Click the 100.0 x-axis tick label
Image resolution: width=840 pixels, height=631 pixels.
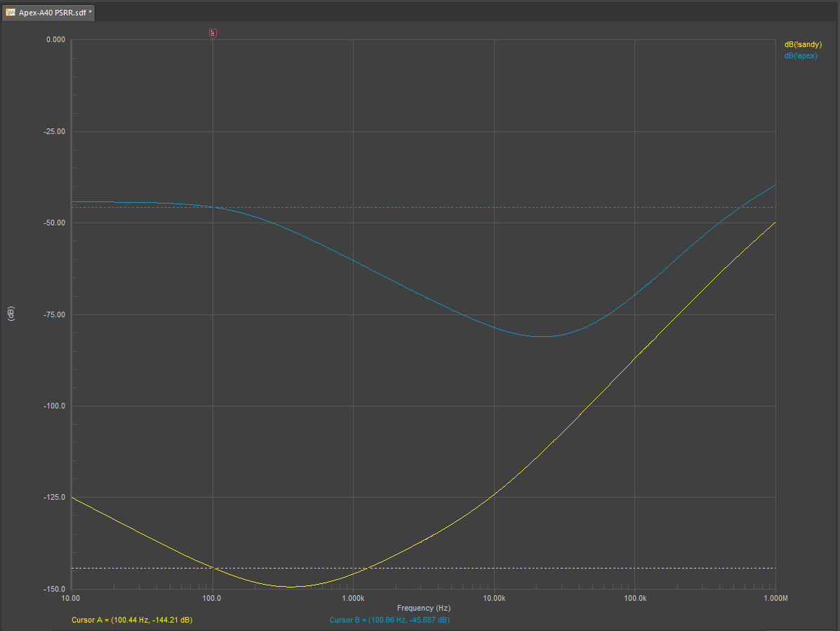tap(212, 598)
